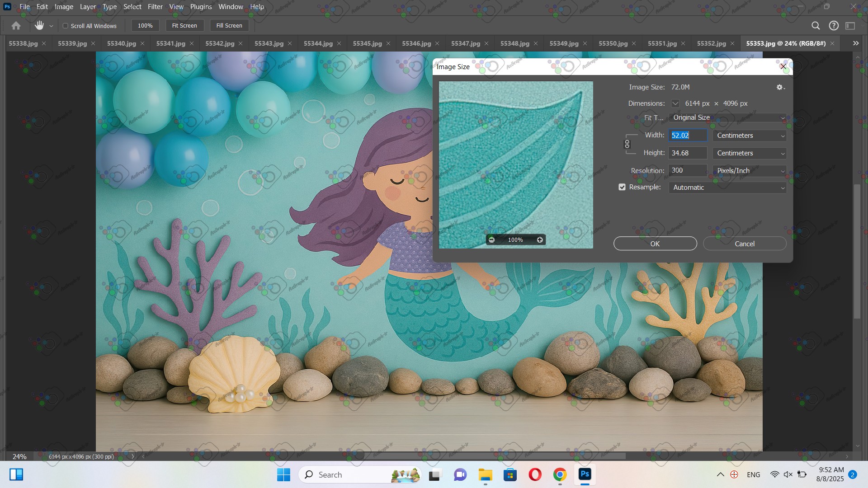Click the Photoshop Home icon
868x488 pixels.
click(16, 26)
